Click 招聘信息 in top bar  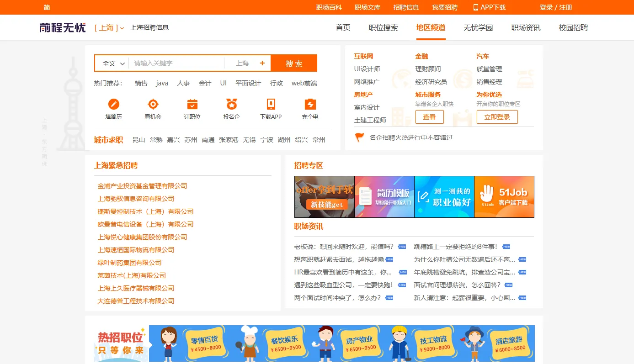406,7
